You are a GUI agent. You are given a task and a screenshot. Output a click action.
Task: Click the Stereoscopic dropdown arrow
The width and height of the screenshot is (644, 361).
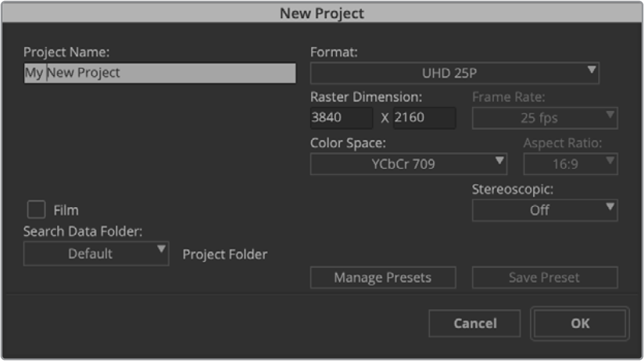click(610, 207)
